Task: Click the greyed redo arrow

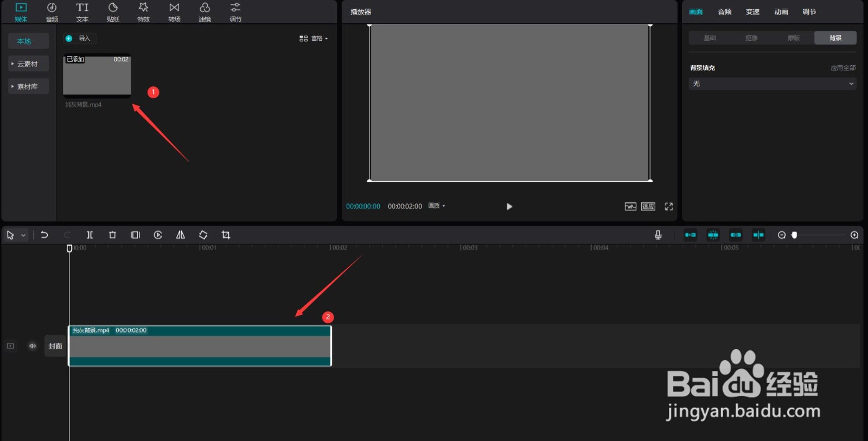Action: [x=67, y=235]
